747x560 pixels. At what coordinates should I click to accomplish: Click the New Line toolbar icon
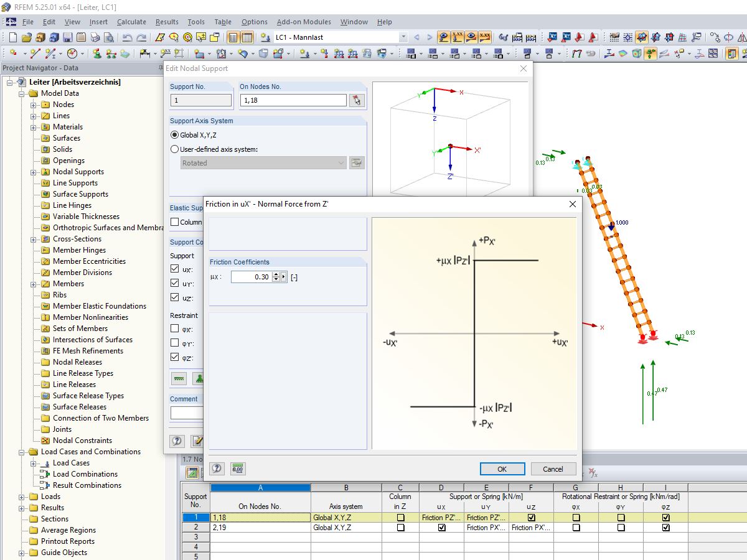pos(35,54)
